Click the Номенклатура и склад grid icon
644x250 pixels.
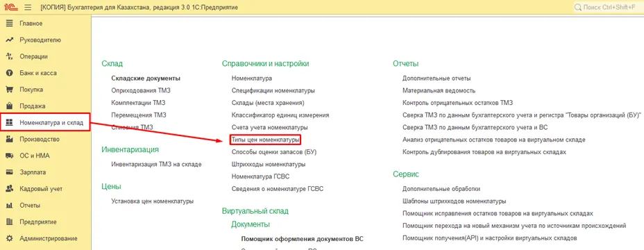point(10,122)
